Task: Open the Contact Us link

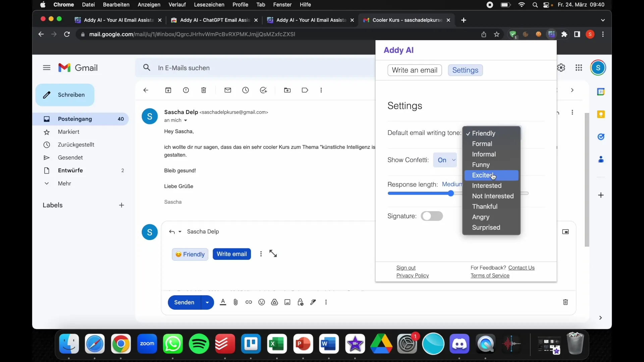Action: (522, 268)
